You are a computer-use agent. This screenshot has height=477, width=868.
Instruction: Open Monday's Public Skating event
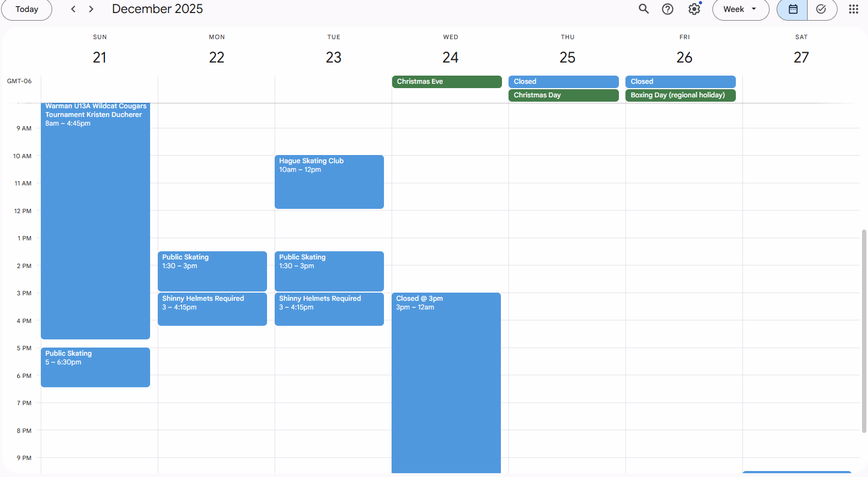212,270
